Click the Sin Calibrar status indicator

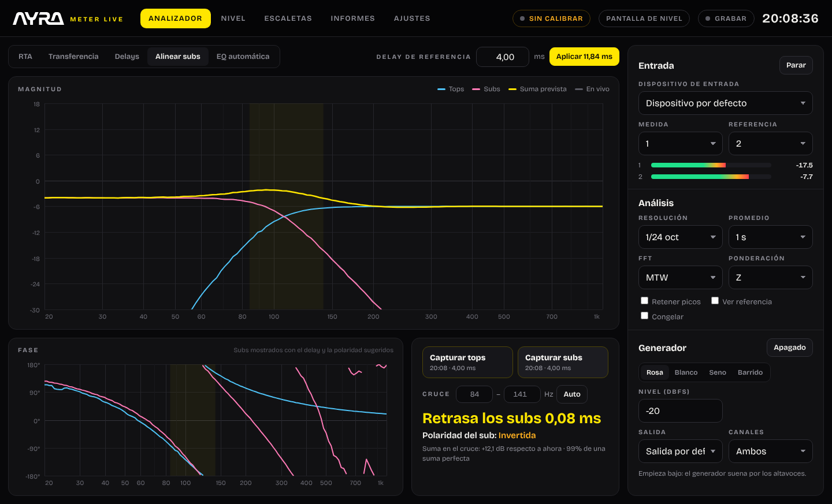click(551, 18)
